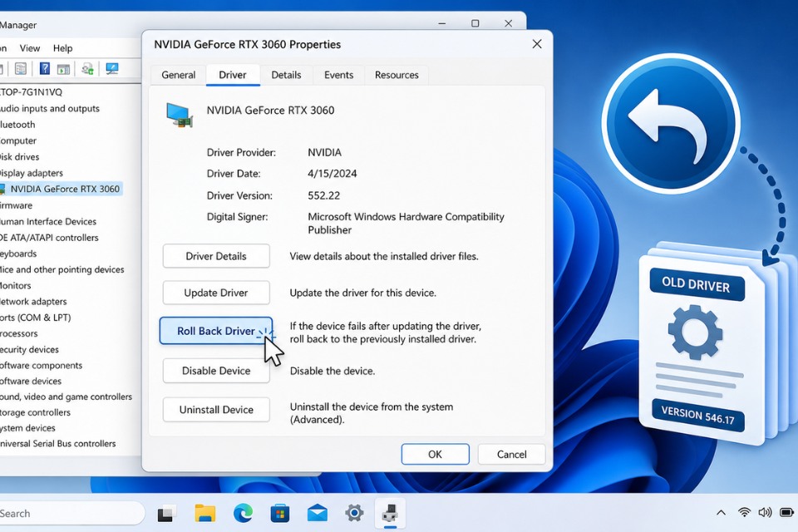Select the Storage controllers category

coord(36,412)
